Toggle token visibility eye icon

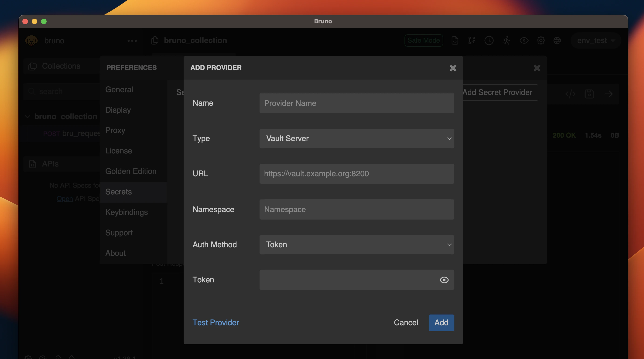(x=444, y=280)
